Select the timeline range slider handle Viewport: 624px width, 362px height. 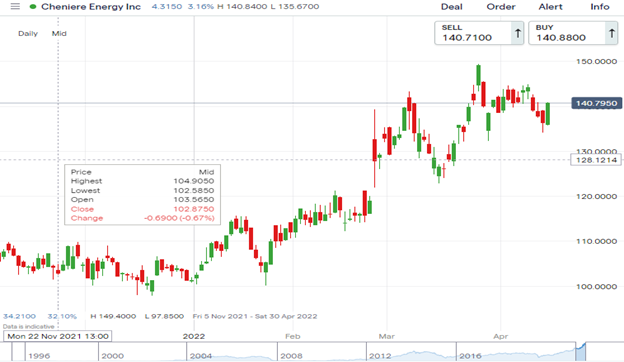581,351
